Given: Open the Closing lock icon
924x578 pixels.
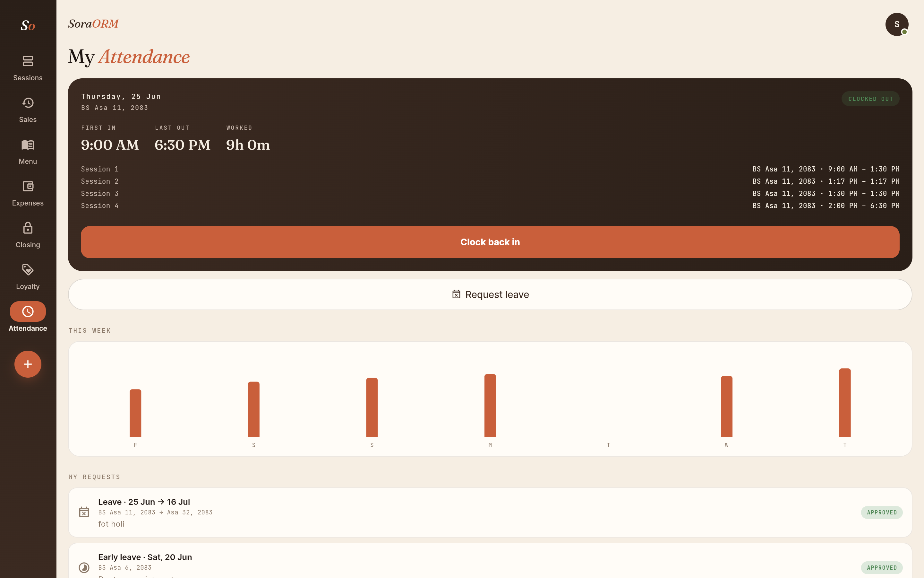Looking at the screenshot, I should pos(28,228).
